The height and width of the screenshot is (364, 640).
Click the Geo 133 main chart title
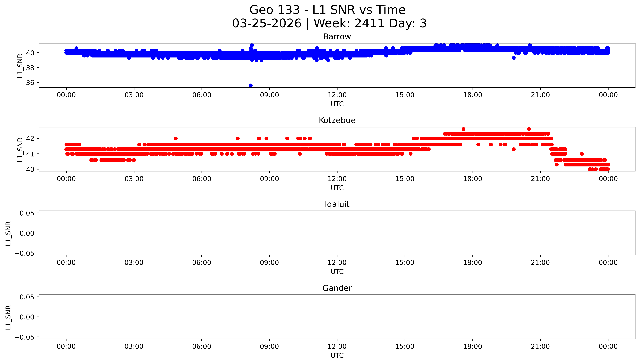(x=327, y=10)
